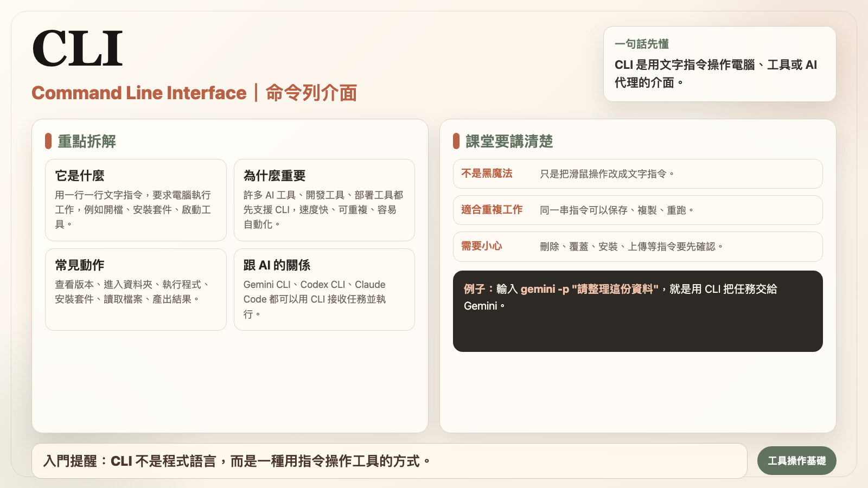Click the 入門提醒 reminder bar text
The height and width of the screenshot is (488, 868).
(x=237, y=461)
